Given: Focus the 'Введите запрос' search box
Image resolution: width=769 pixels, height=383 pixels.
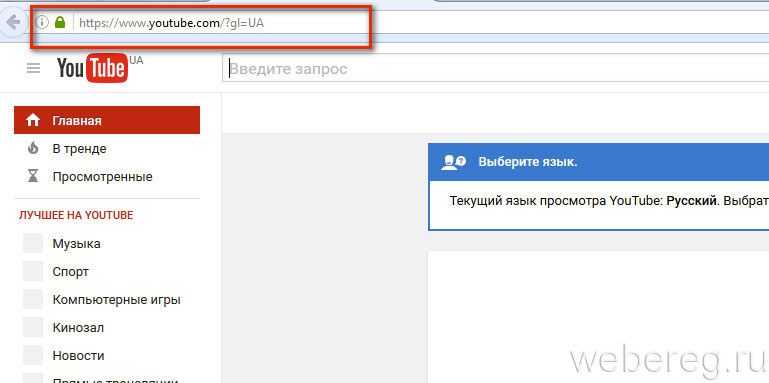Looking at the screenshot, I should pyautogui.click(x=495, y=69).
